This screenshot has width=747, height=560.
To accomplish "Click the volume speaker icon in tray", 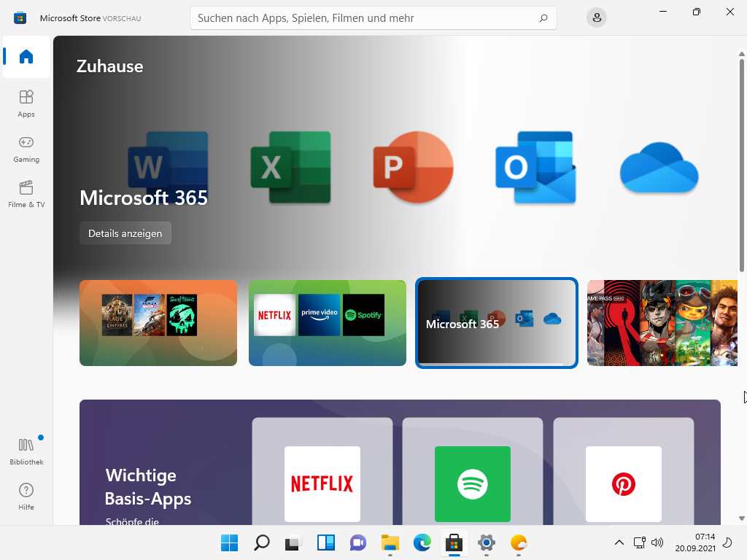I will pyautogui.click(x=657, y=542).
